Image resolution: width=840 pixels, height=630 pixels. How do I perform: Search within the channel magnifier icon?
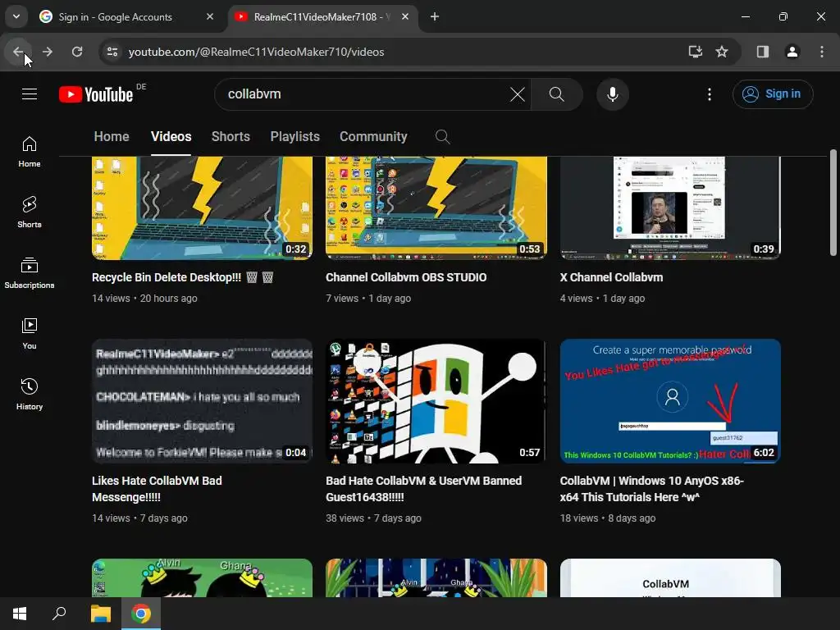click(x=442, y=137)
